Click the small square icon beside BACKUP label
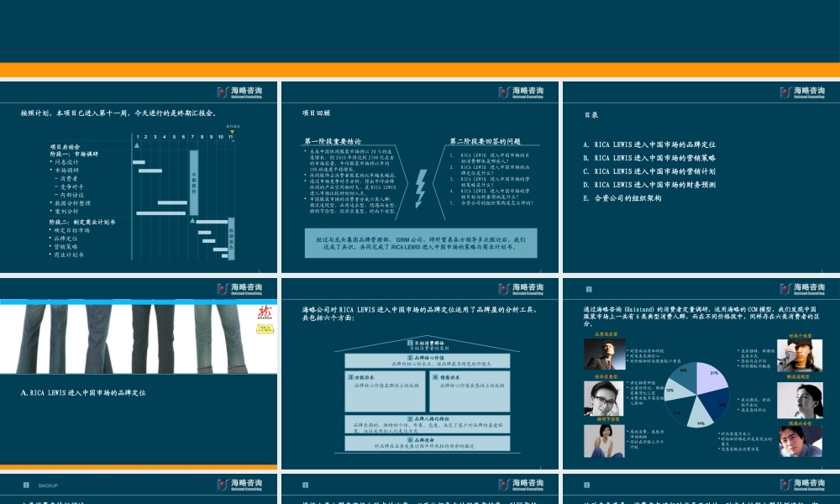The image size is (840, 504). [26, 486]
